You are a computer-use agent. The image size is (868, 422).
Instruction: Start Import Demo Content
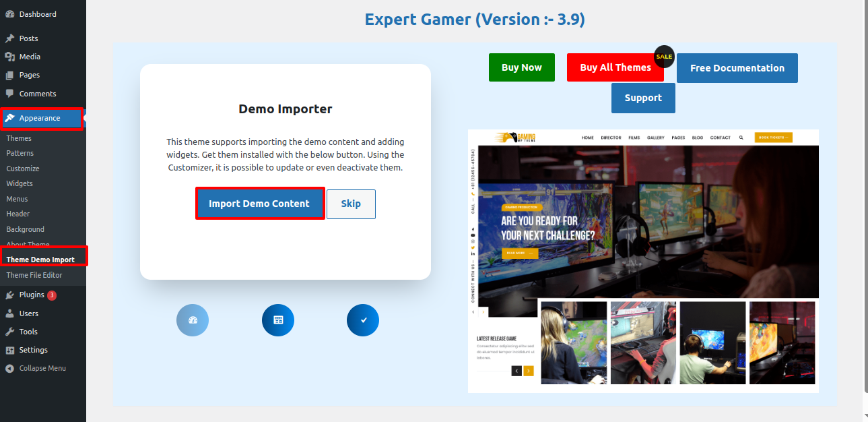(x=260, y=204)
